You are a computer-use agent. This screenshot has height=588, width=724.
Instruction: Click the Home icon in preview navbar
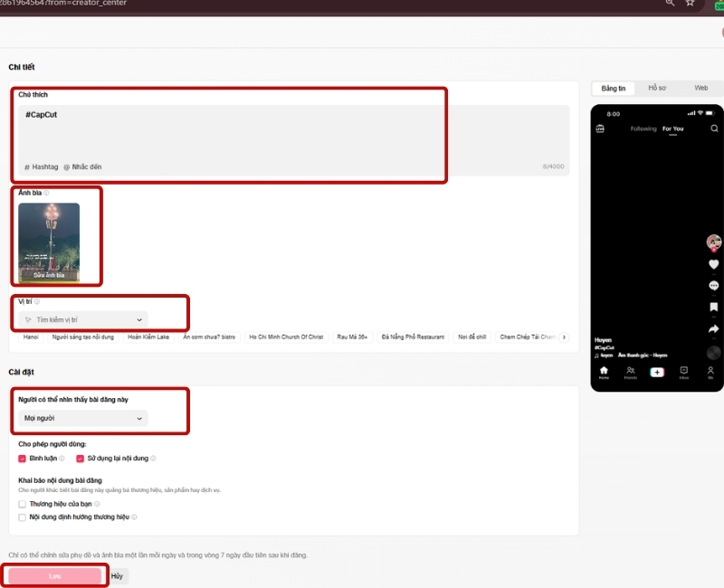[x=604, y=372]
